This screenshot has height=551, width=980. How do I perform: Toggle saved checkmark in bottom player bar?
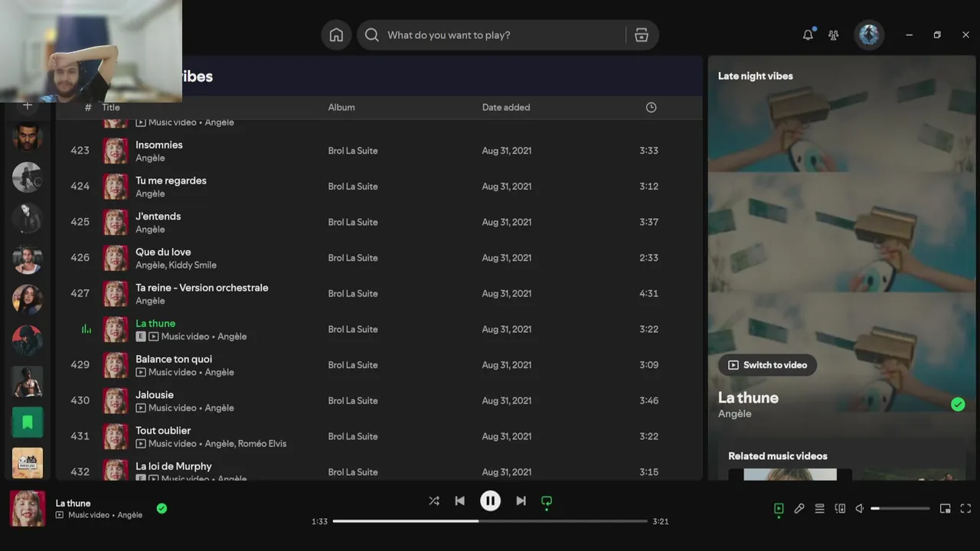(162, 508)
